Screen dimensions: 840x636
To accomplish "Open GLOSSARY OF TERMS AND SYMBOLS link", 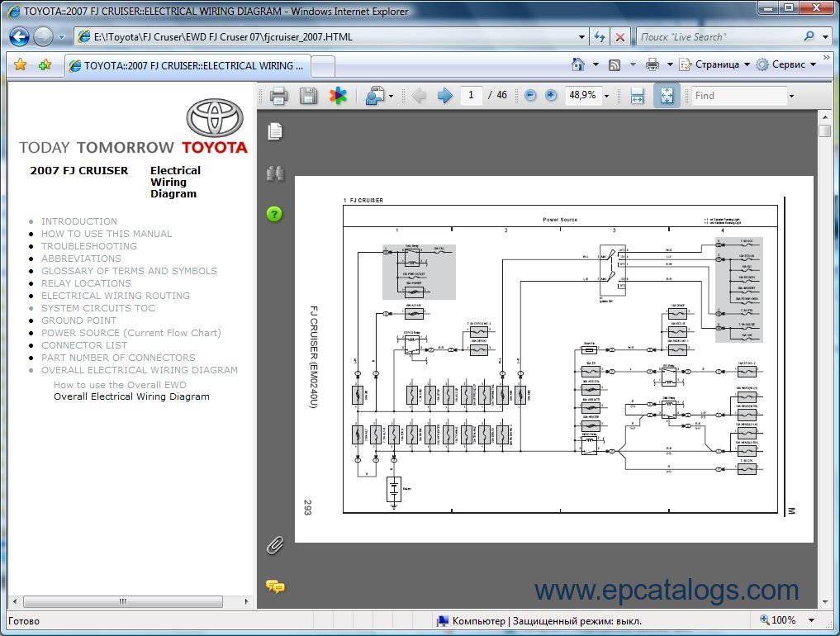I will pos(129,271).
